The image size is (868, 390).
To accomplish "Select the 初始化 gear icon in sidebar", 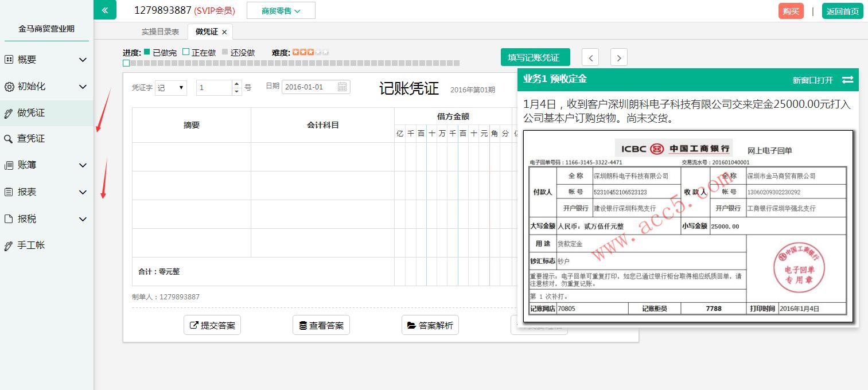I will 10,87.
